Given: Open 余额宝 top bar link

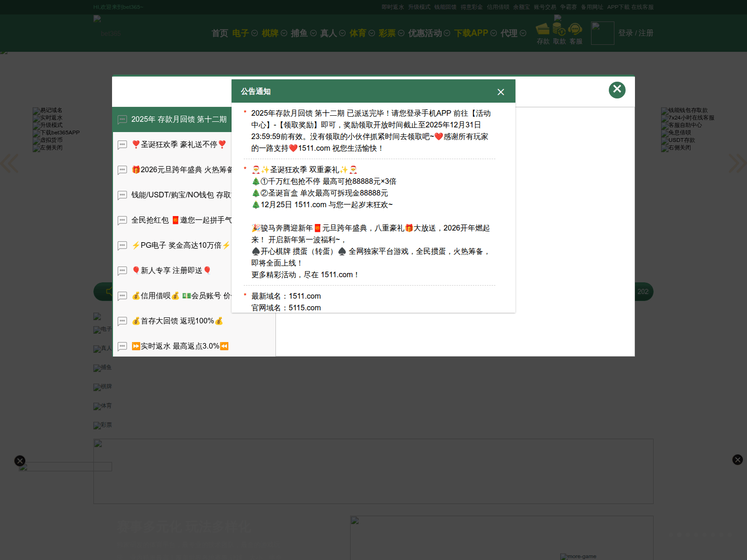Looking at the screenshot, I should [521, 7].
